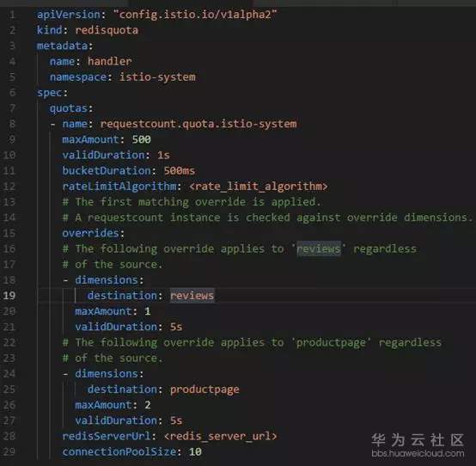476x466 pixels.
Task: Click highlighted 'reviews' word in line 16 comment
Action: pos(319,248)
